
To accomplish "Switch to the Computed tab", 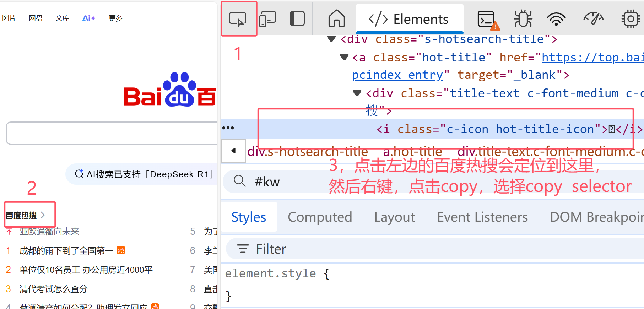I will coord(320,217).
